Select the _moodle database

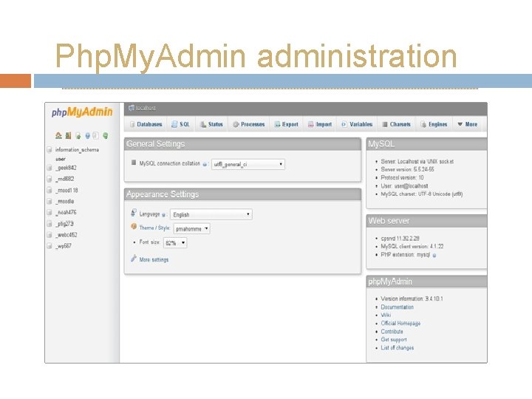pos(65,202)
